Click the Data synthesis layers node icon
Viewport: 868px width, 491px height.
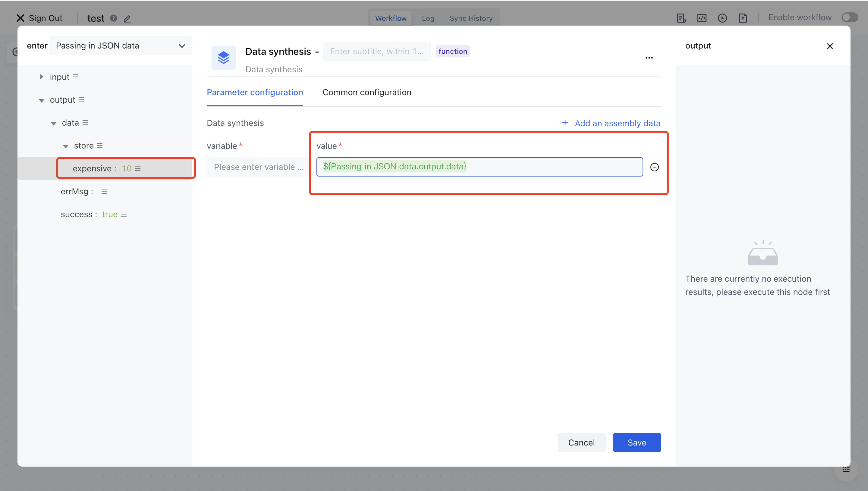coord(223,57)
